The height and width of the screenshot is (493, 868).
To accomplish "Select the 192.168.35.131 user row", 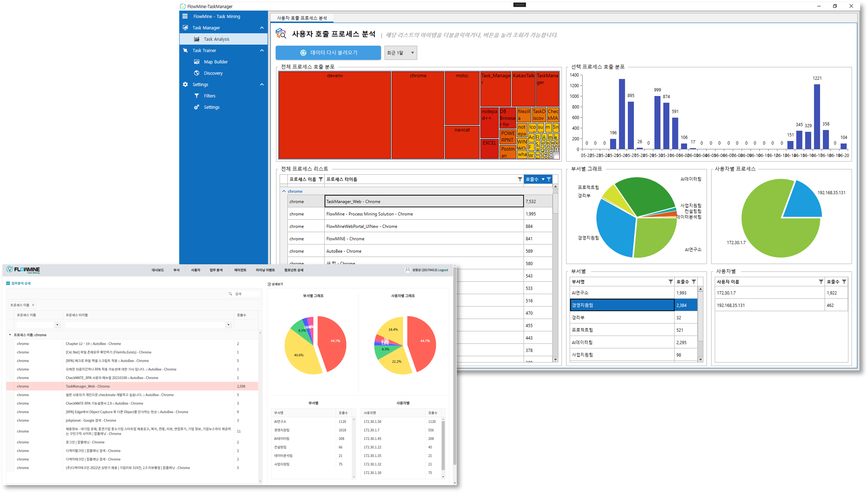I will pos(781,305).
